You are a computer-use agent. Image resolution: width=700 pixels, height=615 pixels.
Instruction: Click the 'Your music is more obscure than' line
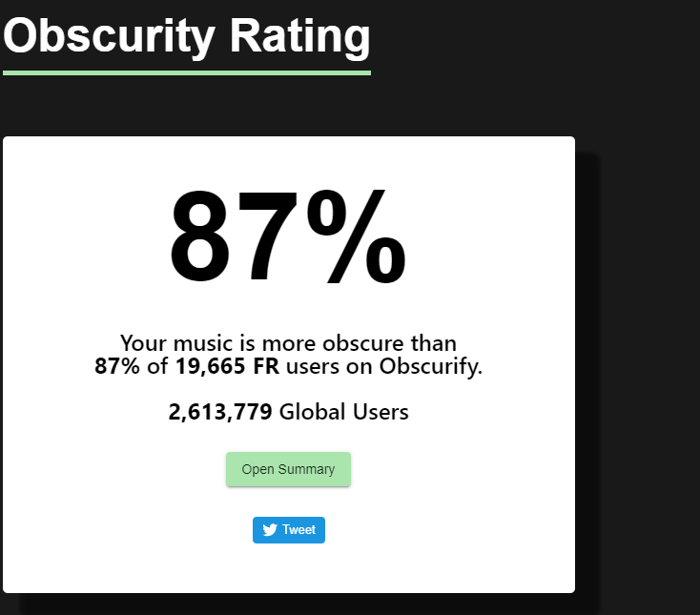(x=288, y=343)
